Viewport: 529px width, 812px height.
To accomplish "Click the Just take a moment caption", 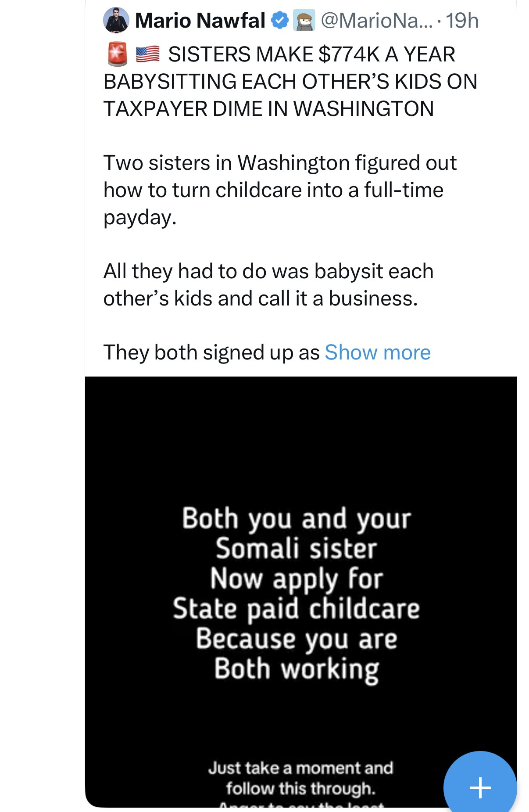I will coord(300,768).
